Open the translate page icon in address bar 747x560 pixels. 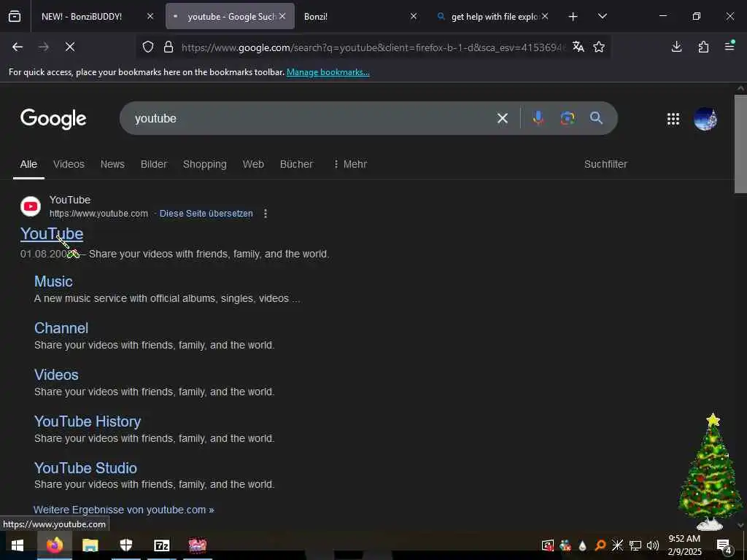click(578, 47)
